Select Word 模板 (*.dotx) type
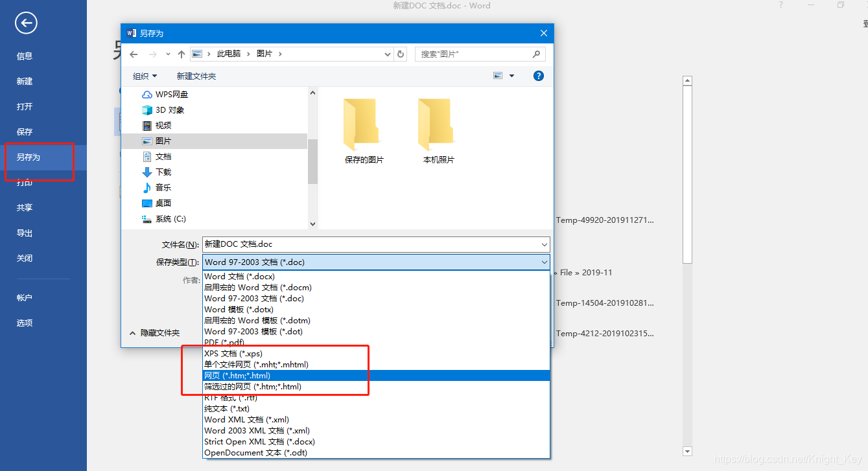 [x=376, y=310]
